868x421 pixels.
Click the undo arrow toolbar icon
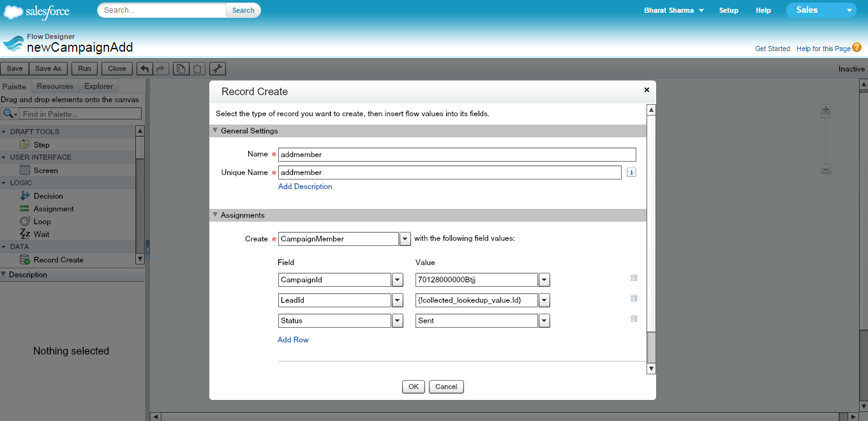tap(146, 69)
